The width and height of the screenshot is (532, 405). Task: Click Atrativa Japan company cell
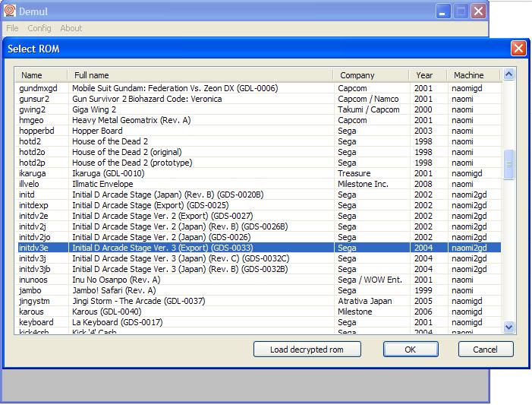point(365,301)
